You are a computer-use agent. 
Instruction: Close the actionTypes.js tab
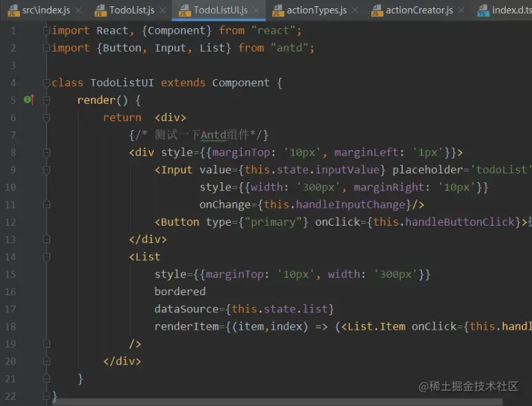pyautogui.click(x=355, y=10)
